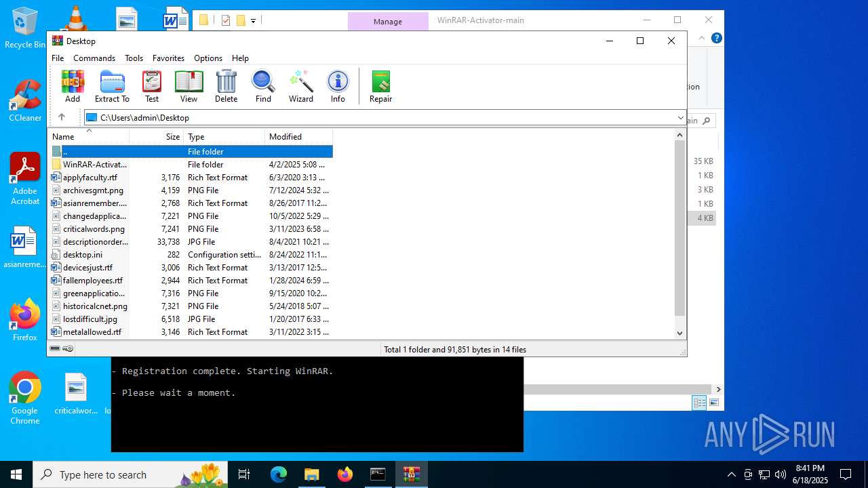Click the key icon in WinRAR status bar
This screenshot has width=868, height=488.
(x=68, y=349)
